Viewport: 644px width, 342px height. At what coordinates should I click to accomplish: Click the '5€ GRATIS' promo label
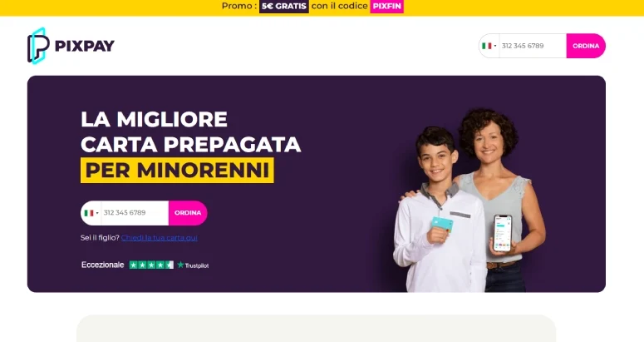tap(284, 6)
